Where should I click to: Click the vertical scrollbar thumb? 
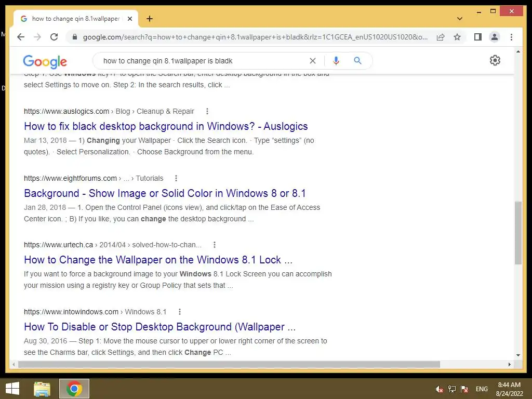click(518, 232)
